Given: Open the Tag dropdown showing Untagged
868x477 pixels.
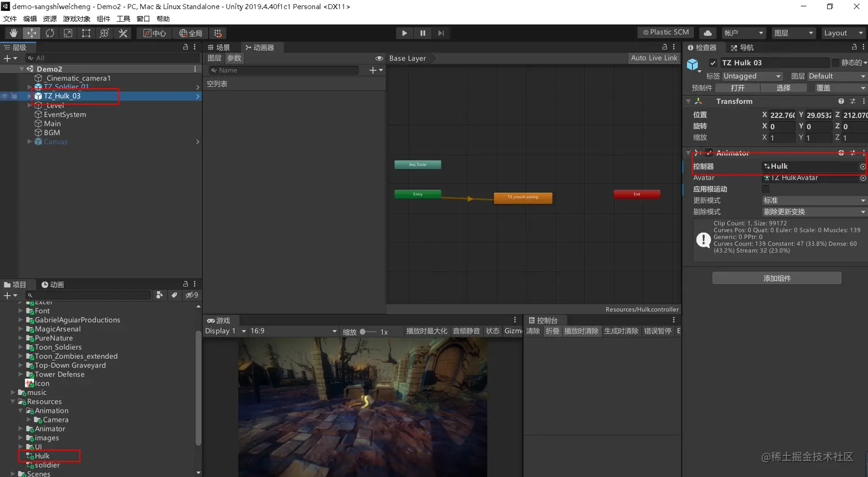Looking at the screenshot, I should (752, 76).
